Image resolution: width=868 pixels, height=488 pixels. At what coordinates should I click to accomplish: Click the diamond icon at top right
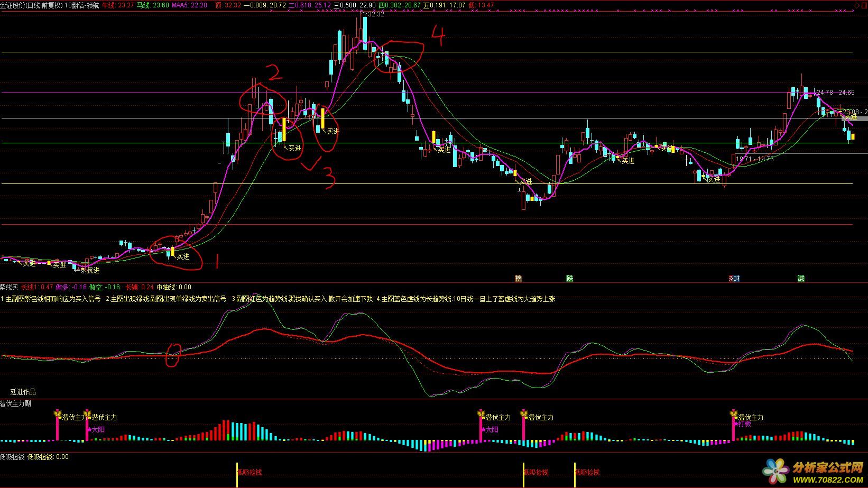[x=857, y=5]
